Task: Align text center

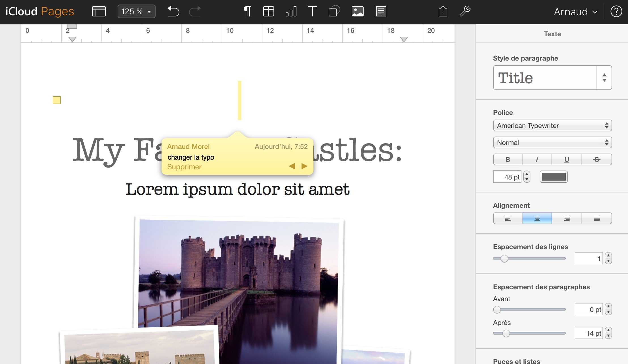Action: pyautogui.click(x=537, y=218)
